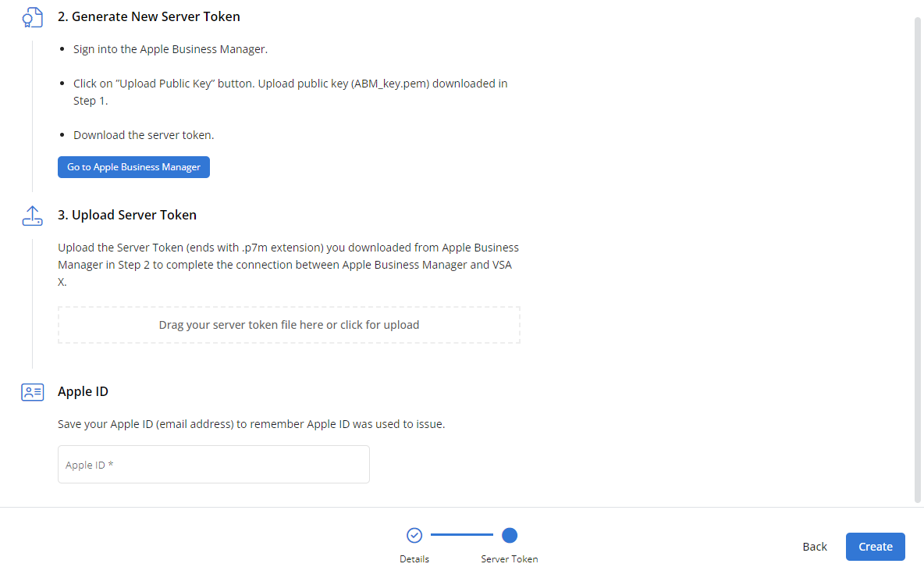Click the server token file upload drop zone
The height and width of the screenshot is (585, 924).
(289, 325)
